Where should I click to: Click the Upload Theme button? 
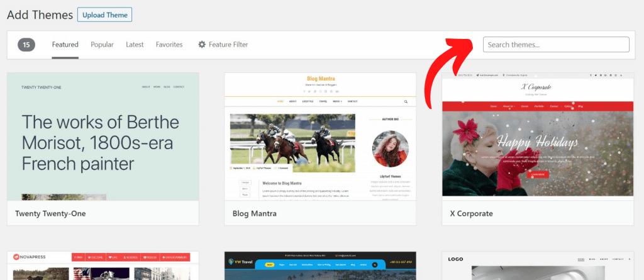coord(104,15)
